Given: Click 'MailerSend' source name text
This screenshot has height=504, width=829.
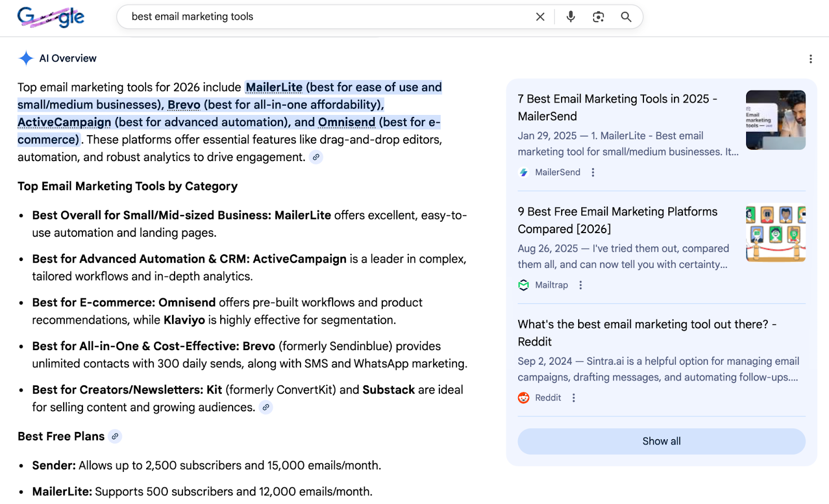Looking at the screenshot, I should (x=558, y=172).
